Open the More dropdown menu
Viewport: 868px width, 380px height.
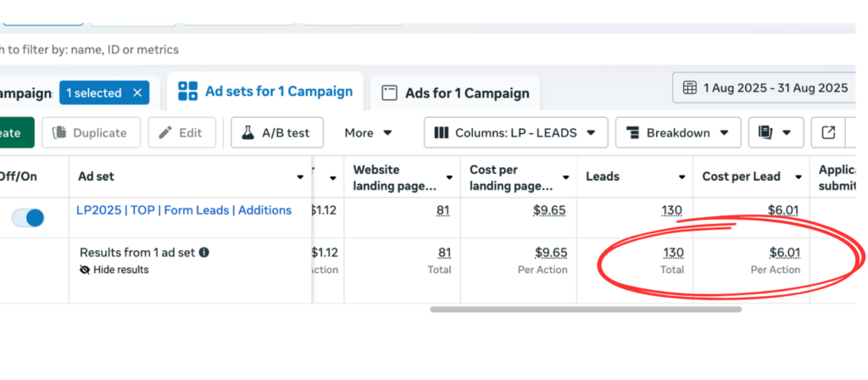point(368,132)
